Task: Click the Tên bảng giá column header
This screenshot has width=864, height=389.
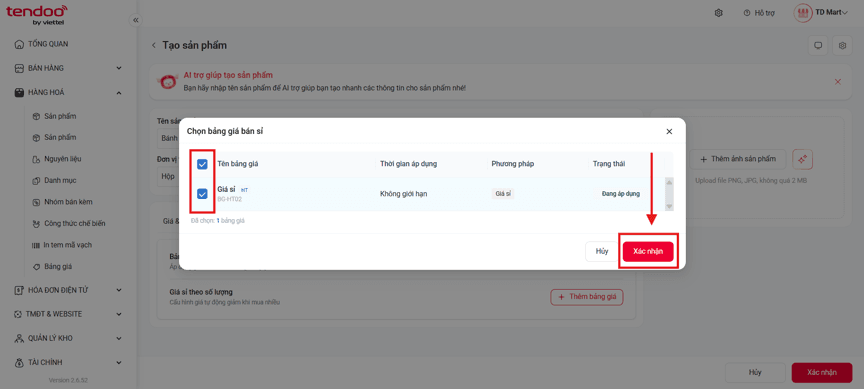Action: pos(237,164)
